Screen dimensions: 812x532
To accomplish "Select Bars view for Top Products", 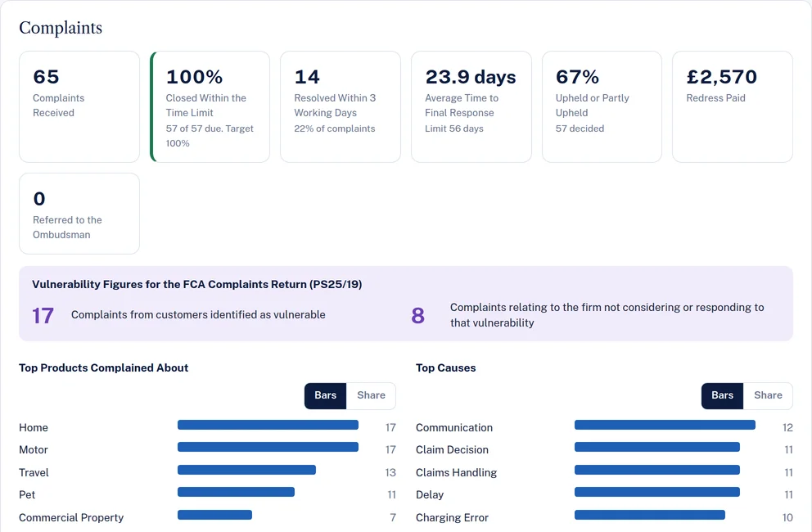I will (x=325, y=395).
